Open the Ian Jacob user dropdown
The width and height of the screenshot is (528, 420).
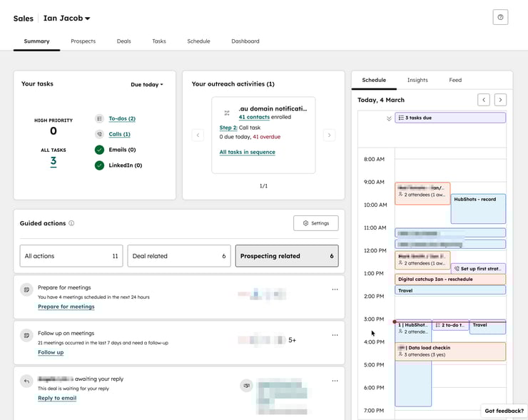click(66, 19)
